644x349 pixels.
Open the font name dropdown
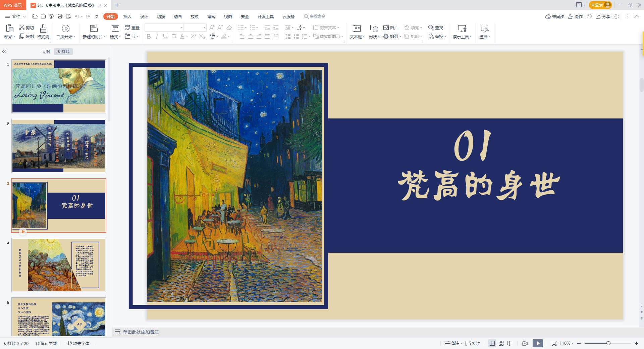(x=182, y=28)
